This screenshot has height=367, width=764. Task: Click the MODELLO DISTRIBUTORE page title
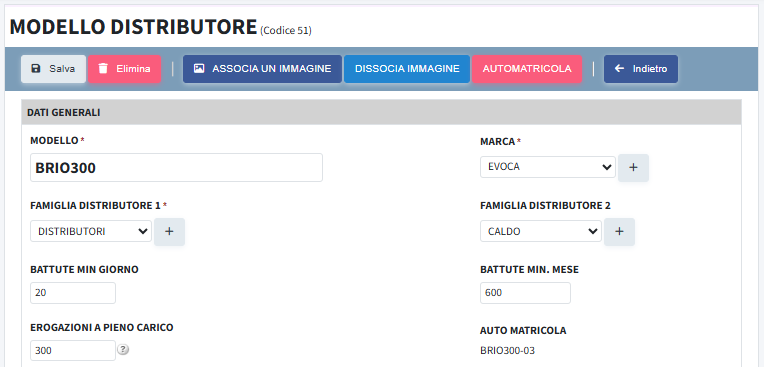tap(133, 27)
